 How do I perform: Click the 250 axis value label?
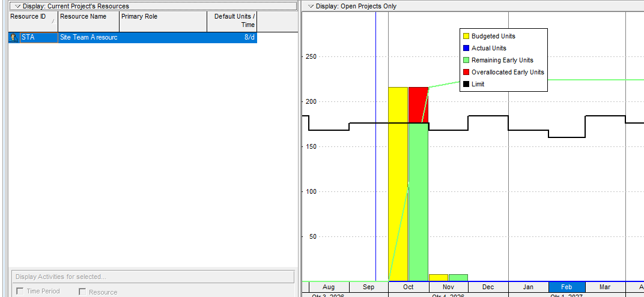click(312, 56)
